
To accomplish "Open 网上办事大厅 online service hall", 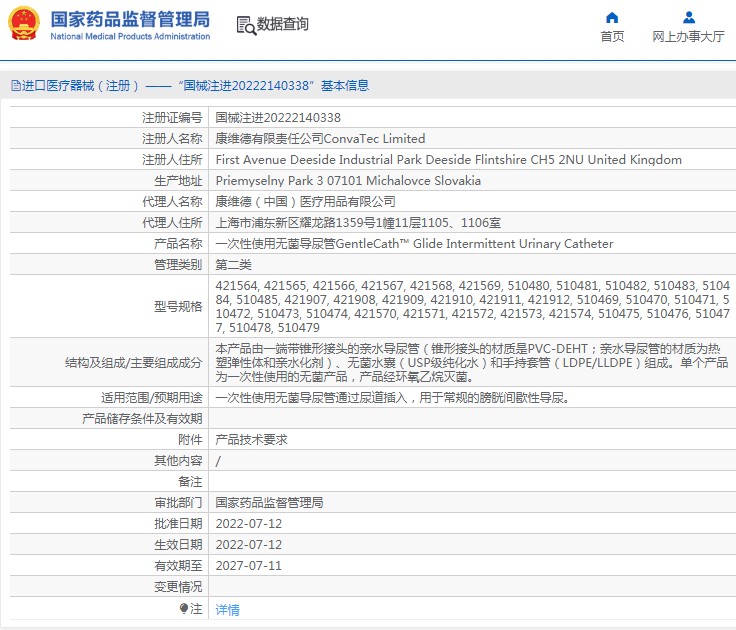I will click(x=689, y=37).
